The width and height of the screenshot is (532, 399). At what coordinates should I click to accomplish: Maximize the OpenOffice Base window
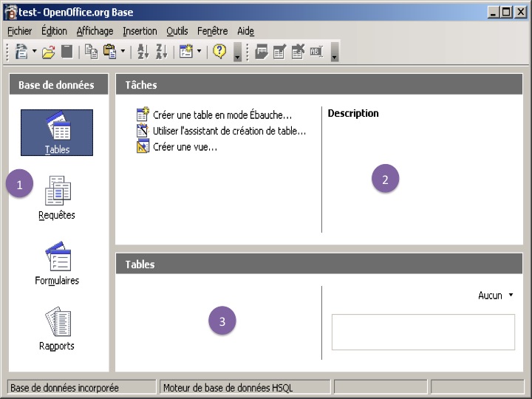pos(506,13)
